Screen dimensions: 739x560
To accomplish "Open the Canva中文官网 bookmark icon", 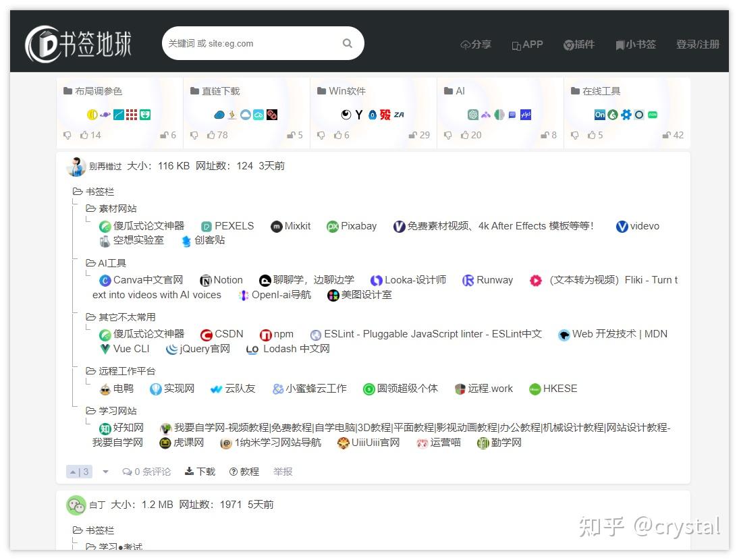I will click(105, 281).
